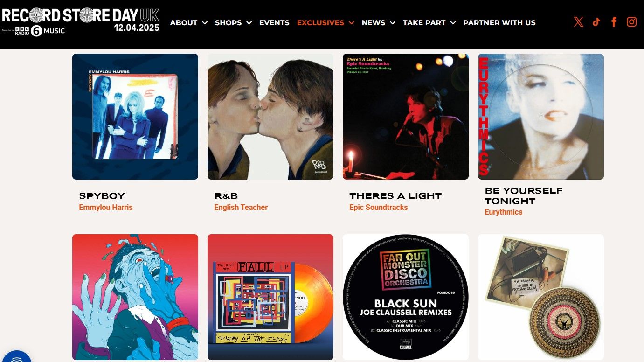Expand the About dropdown menu
The height and width of the screenshot is (362, 644).
(x=188, y=22)
